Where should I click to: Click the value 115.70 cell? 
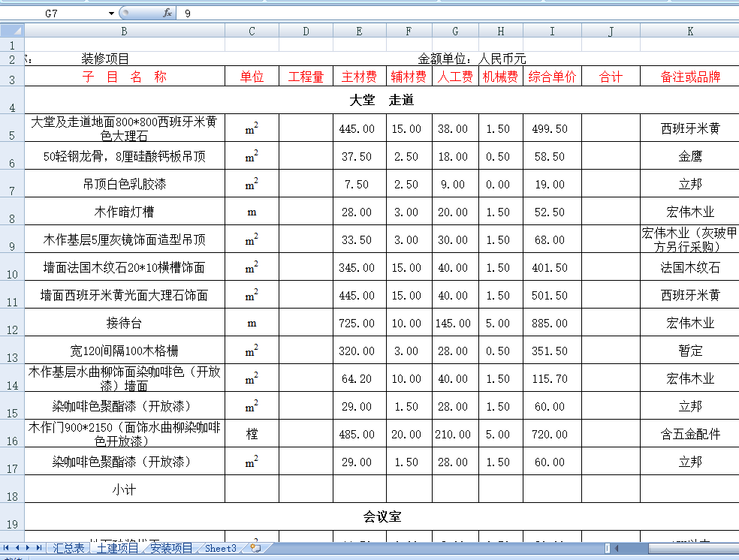(x=552, y=378)
